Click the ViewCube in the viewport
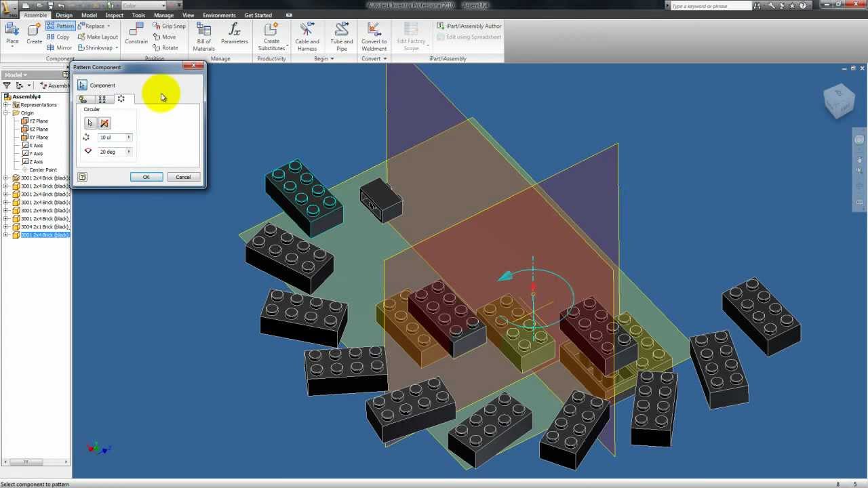This screenshot has width=868, height=488. 839,101
